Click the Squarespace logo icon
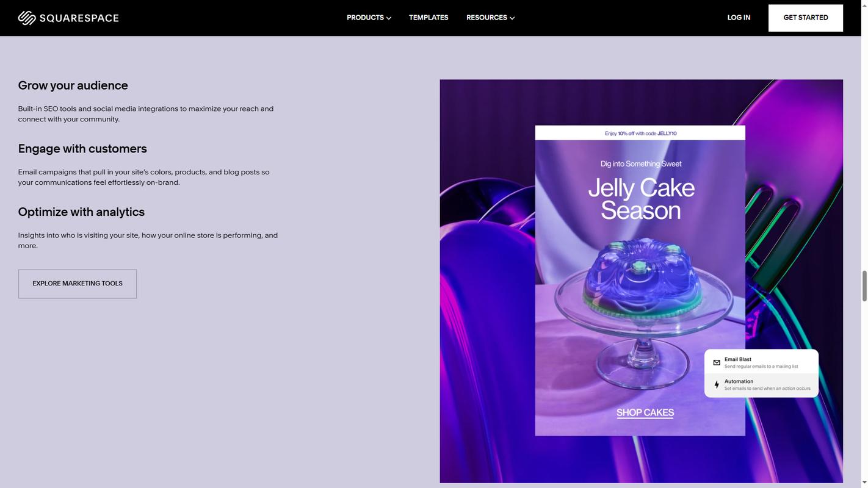Image resolution: width=868 pixels, height=488 pixels. 27,18
